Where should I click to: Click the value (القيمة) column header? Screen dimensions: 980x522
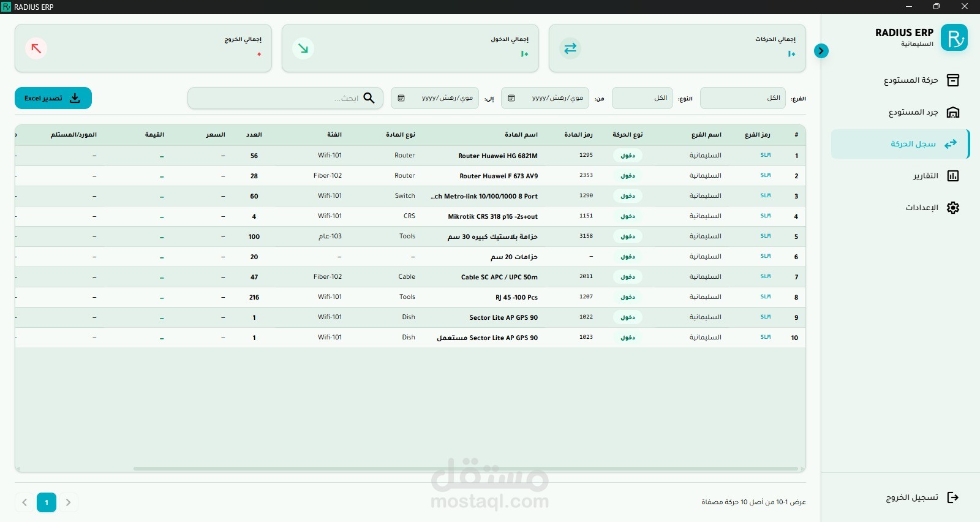tap(154, 135)
